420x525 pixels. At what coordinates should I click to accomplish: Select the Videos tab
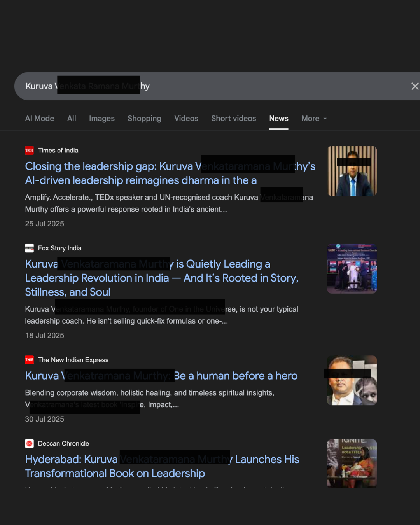(186, 119)
